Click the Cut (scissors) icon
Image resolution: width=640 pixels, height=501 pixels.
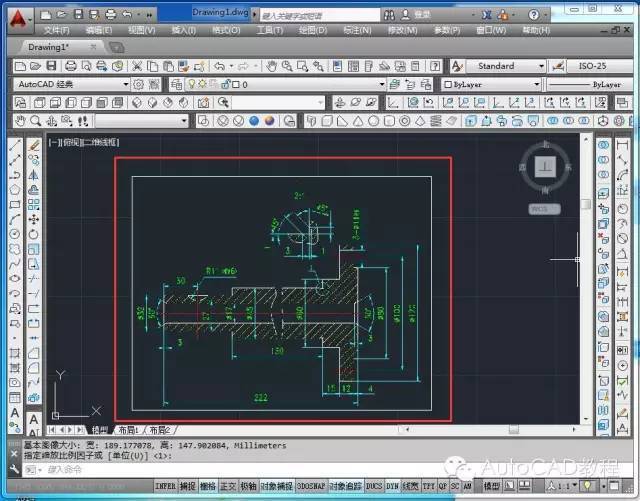coord(137,66)
